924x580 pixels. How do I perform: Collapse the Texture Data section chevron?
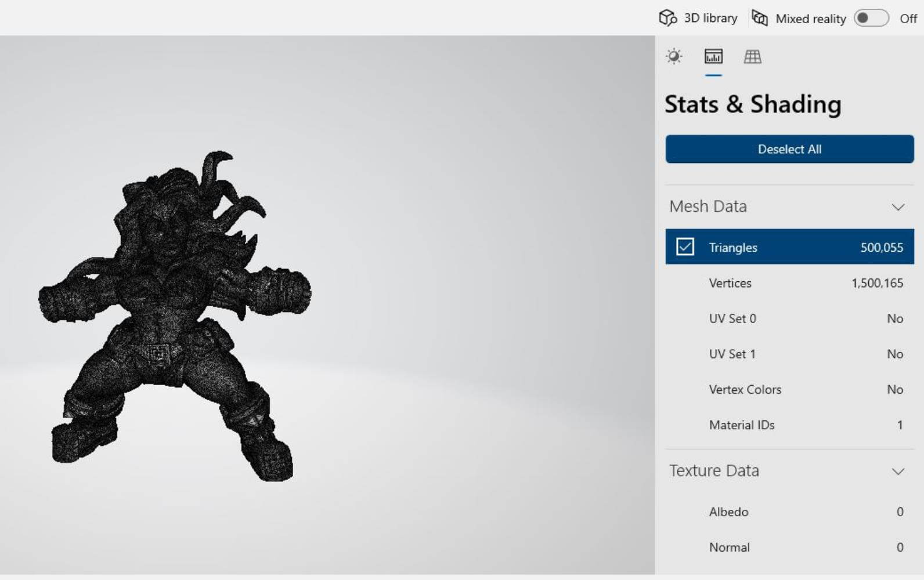click(898, 471)
